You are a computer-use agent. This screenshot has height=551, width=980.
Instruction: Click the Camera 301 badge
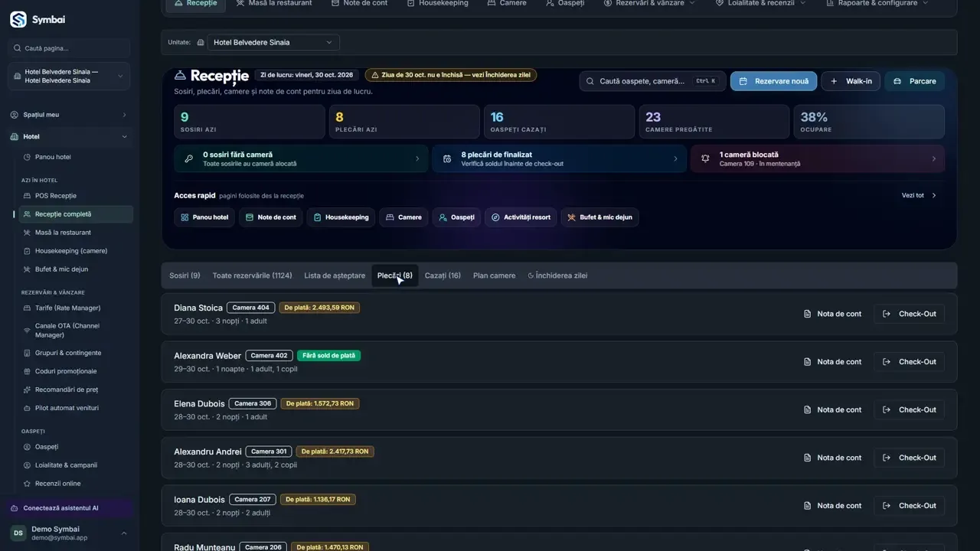point(269,452)
